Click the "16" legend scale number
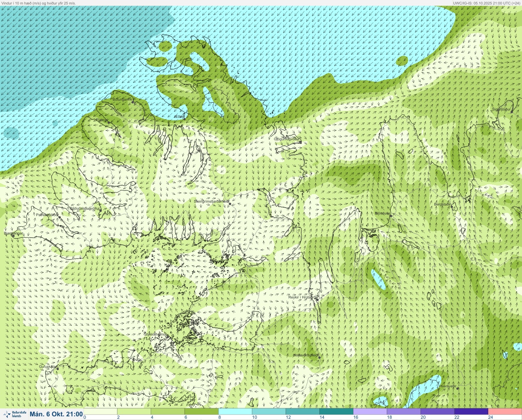Image resolution: width=522 pixels, height=420 pixels. coord(356,418)
